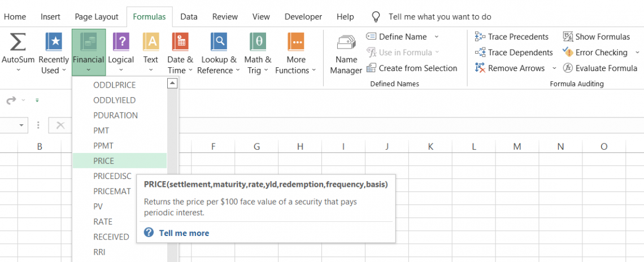Open Date & Time functions

point(180,54)
